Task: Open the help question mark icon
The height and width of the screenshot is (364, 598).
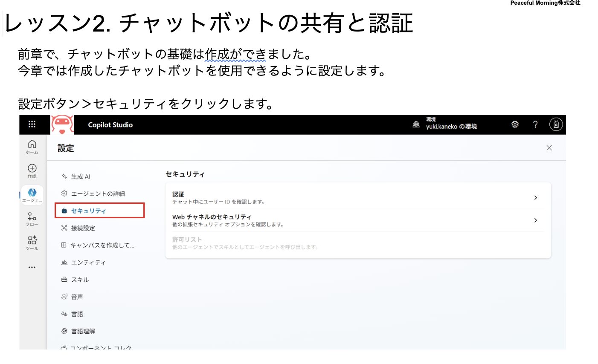Action: pyautogui.click(x=535, y=124)
